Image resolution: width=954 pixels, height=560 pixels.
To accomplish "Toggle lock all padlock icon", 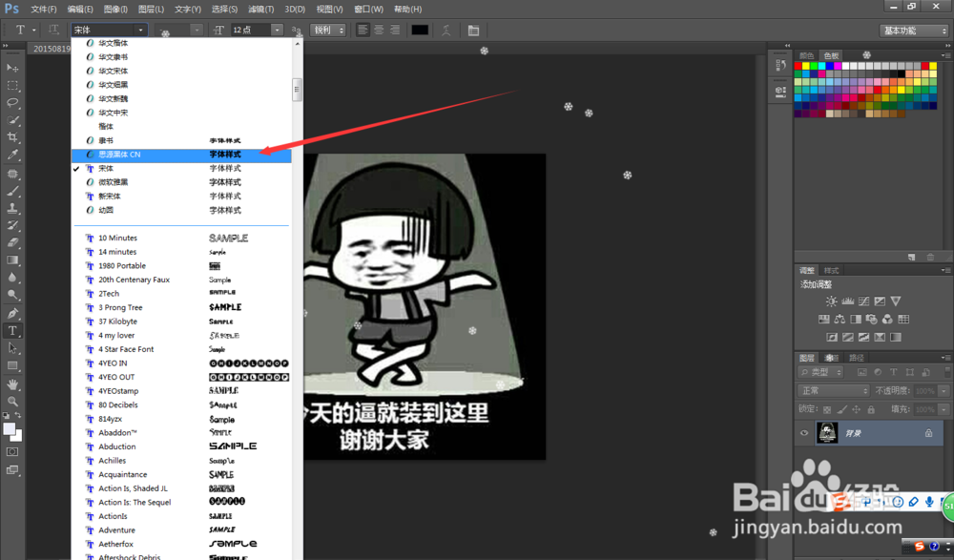I will tap(871, 409).
